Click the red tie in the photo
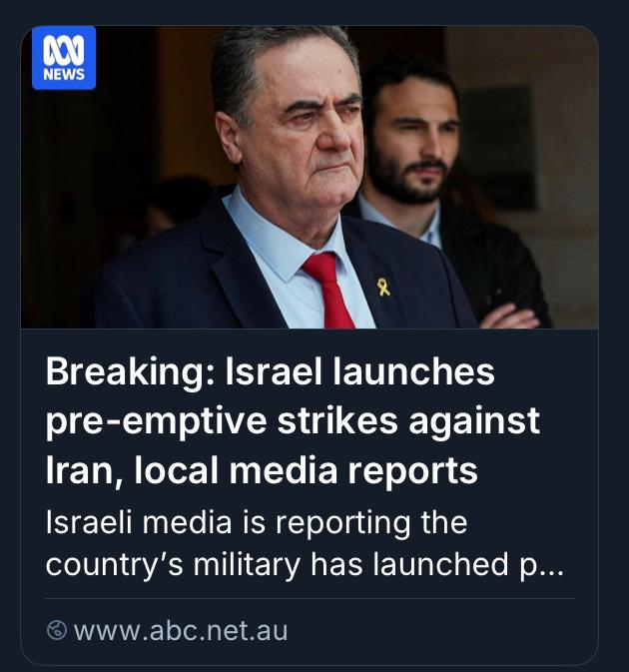629x672 pixels. [x=330, y=290]
